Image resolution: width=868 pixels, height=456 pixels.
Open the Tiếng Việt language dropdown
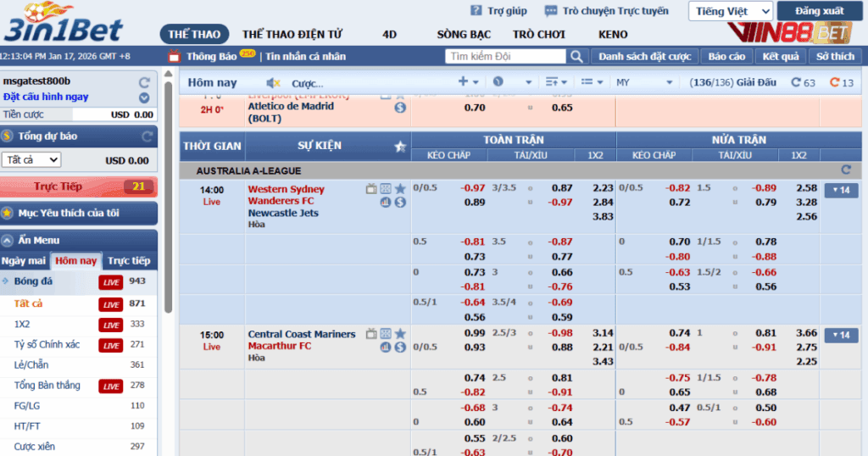coord(730,11)
